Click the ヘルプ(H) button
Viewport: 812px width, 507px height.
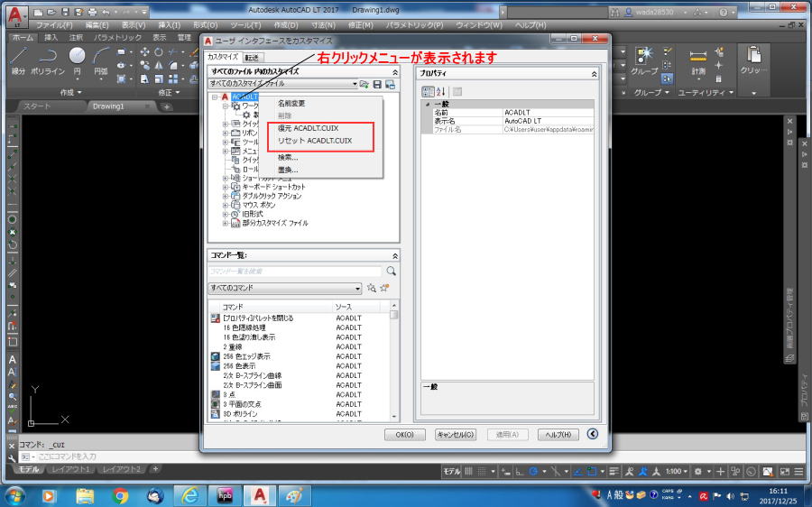point(558,435)
